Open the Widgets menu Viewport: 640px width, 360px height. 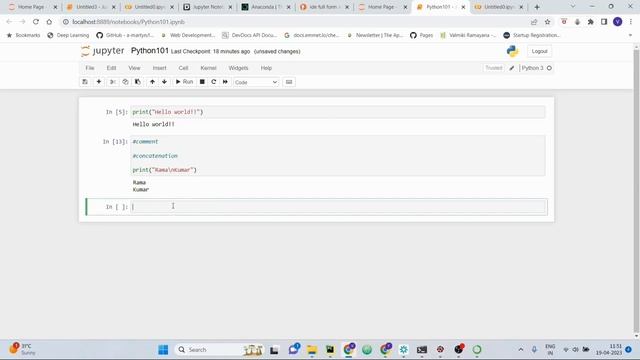(x=238, y=68)
